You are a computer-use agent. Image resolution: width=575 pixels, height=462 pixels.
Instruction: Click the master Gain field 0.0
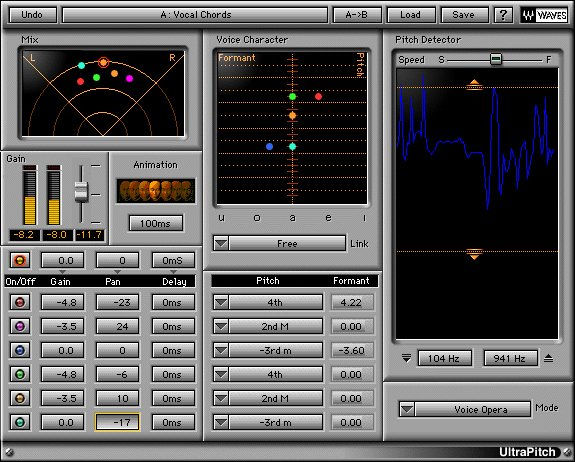(x=63, y=260)
